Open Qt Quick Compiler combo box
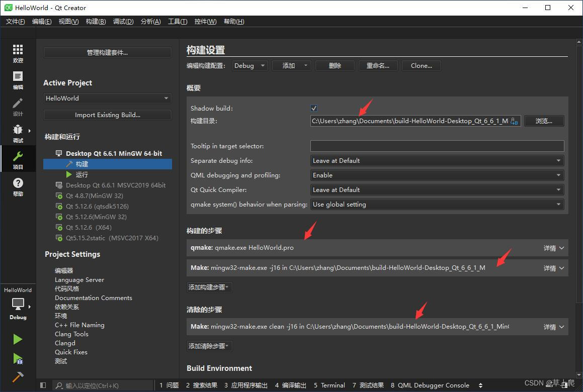 pyautogui.click(x=437, y=190)
